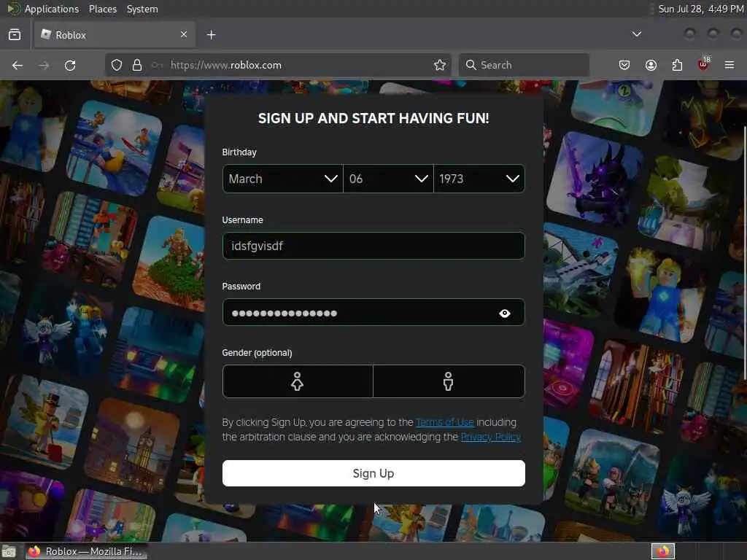
Task: Click the Sign Up button
Action: [x=373, y=473]
